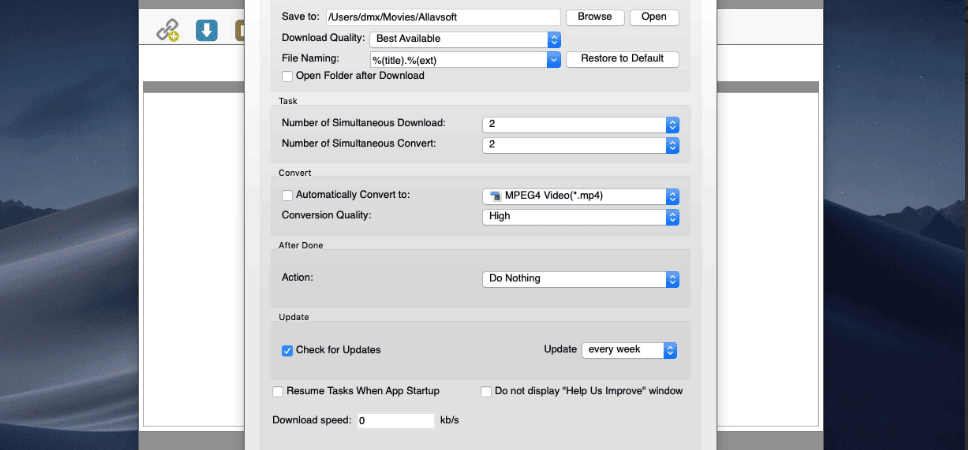968x450 pixels.
Task: Change the Update every week frequency dropdown
Action: point(629,350)
